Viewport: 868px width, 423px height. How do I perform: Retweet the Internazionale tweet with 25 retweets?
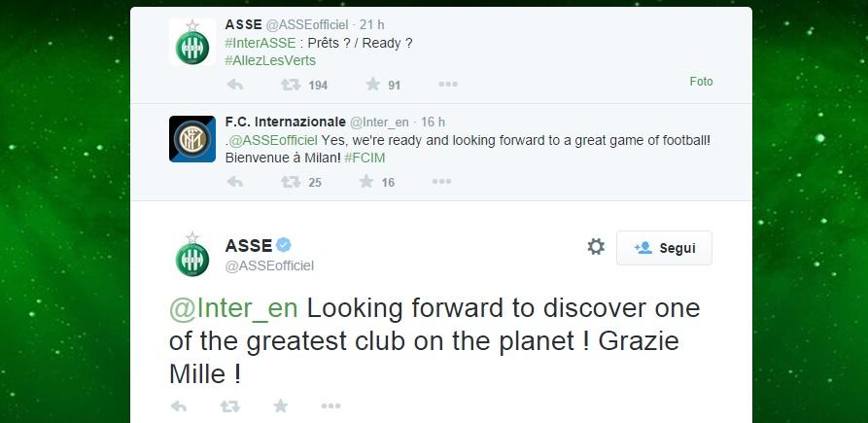pos(291,182)
